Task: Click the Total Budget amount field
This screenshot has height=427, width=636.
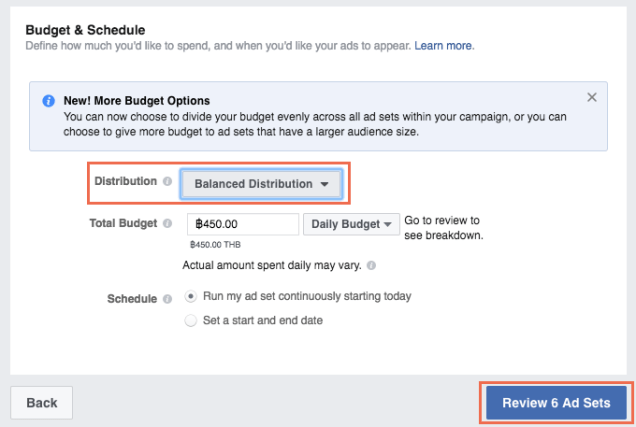Action: [243, 224]
